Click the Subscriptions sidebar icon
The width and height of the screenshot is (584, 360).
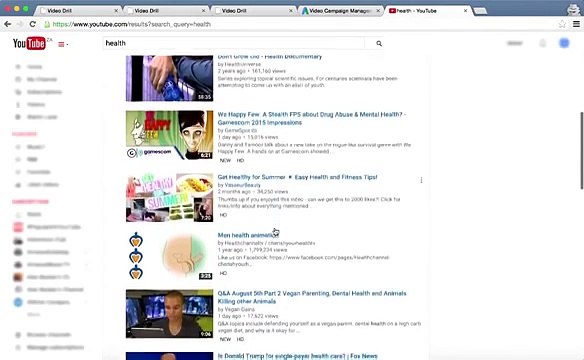(18, 92)
